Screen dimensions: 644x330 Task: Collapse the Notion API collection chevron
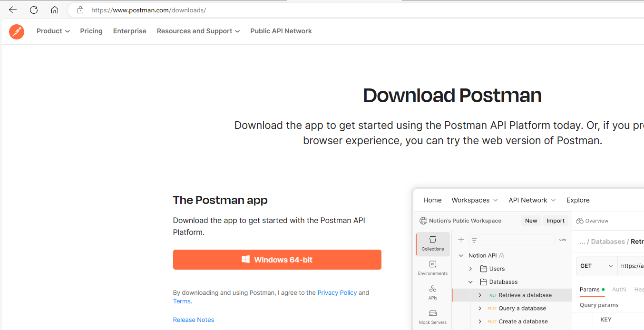tap(461, 256)
